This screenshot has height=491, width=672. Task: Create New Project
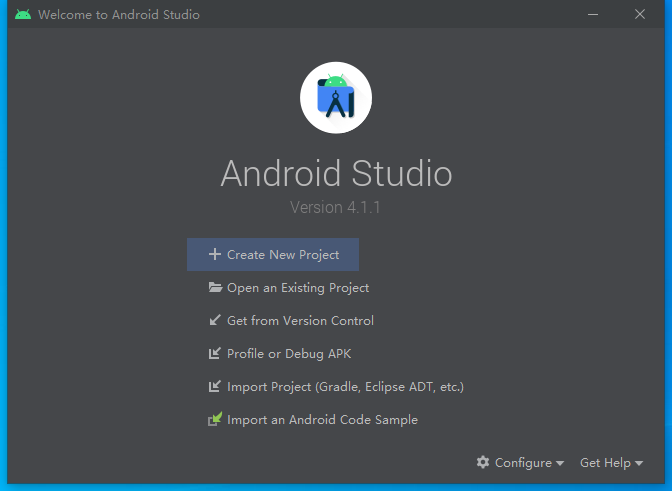click(273, 254)
